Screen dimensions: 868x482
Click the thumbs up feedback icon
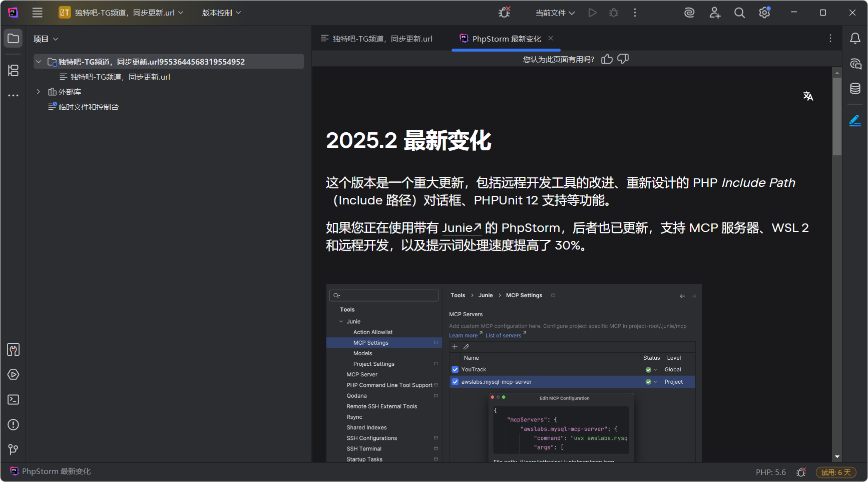607,59
